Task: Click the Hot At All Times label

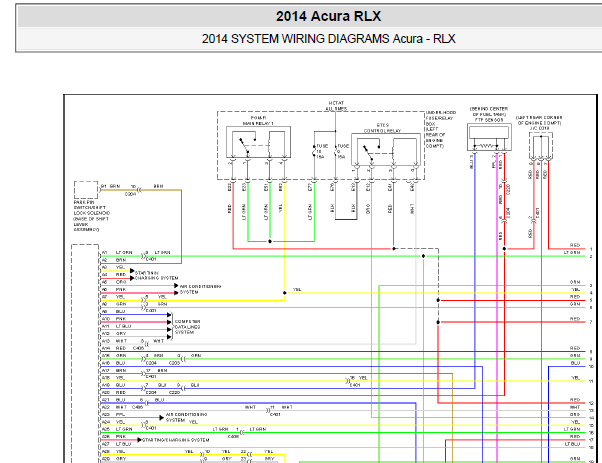Action: [336, 106]
